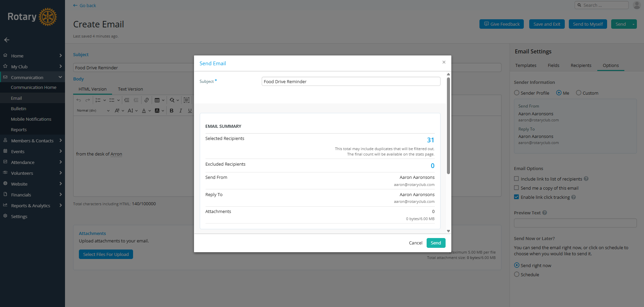
Task: Collapse sidebar using the left arrow icon
Action: coord(7,40)
